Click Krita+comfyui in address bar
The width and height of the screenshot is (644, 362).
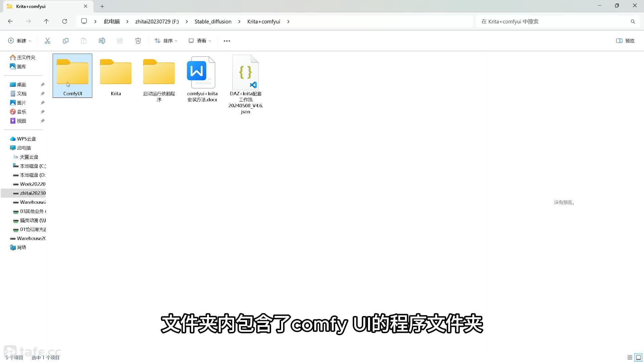point(264,21)
